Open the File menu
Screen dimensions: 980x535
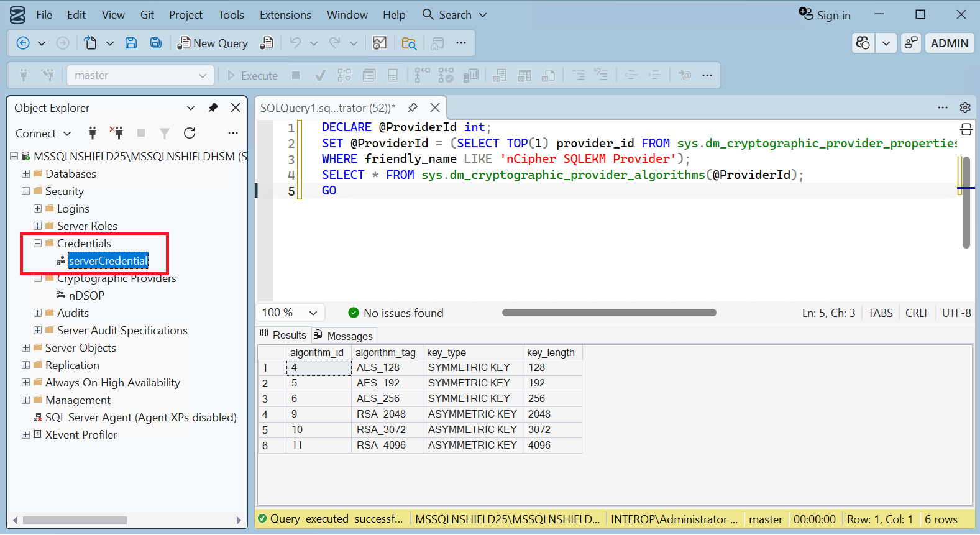tap(44, 14)
